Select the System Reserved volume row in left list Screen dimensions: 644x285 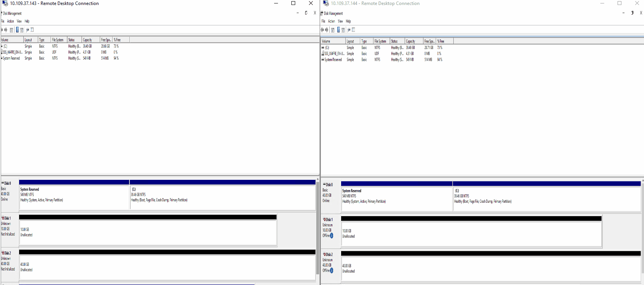pos(11,59)
